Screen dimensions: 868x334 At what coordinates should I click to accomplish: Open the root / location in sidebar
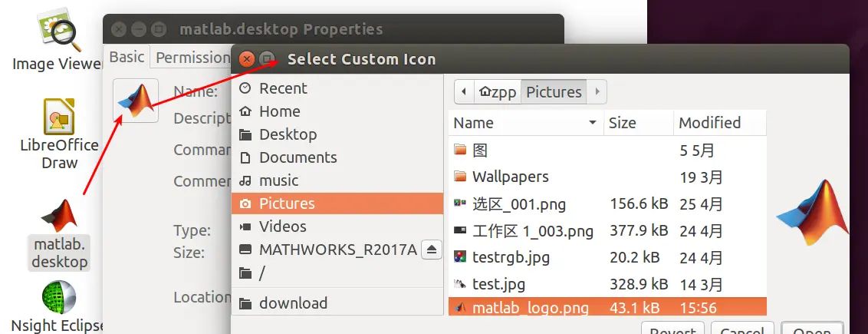click(337, 273)
